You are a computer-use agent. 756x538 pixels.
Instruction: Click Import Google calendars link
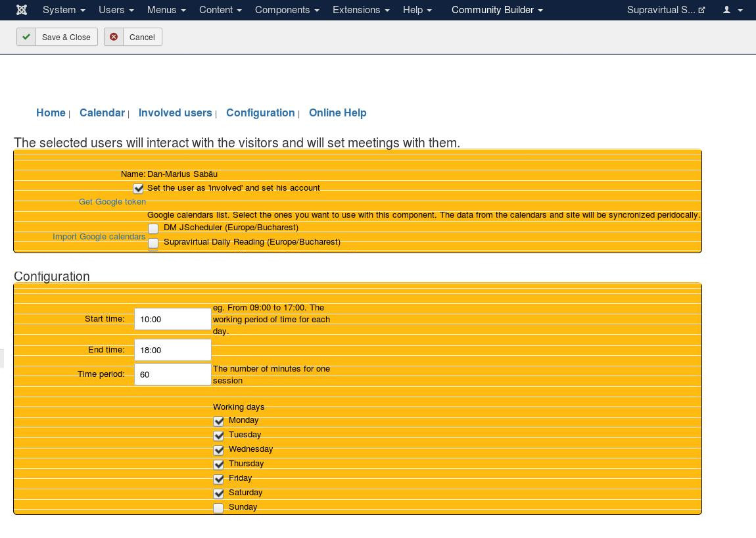click(x=99, y=236)
